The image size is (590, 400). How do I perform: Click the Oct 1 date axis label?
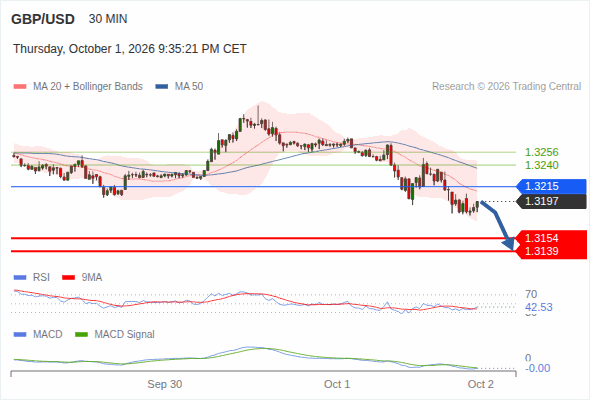pyautogui.click(x=337, y=385)
